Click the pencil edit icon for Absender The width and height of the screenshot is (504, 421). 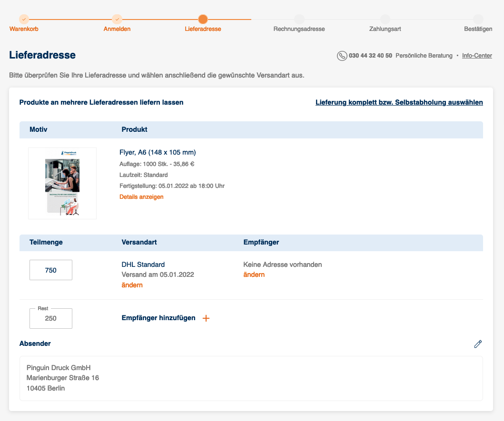click(478, 344)
